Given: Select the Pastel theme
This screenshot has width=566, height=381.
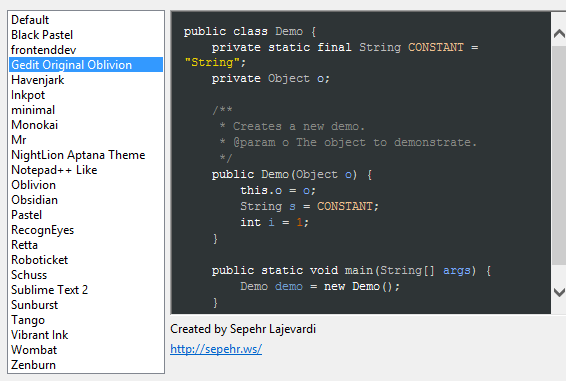Looking at the screenshot, I should click(x=86, y=215).
